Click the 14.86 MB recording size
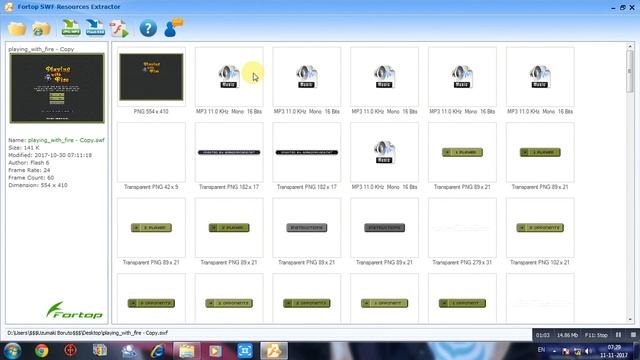This screenshot has height=360, width=640. [x=567, y=335]
